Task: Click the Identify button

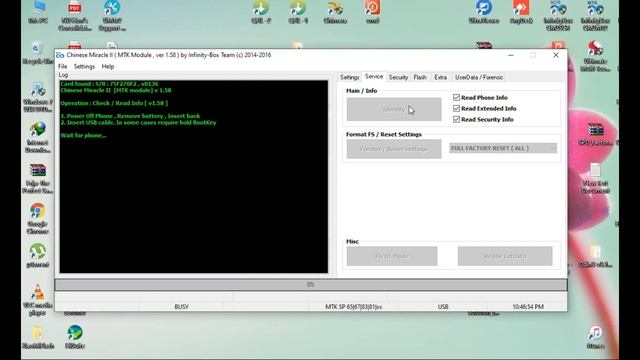Action: click(x=394, y=109)
